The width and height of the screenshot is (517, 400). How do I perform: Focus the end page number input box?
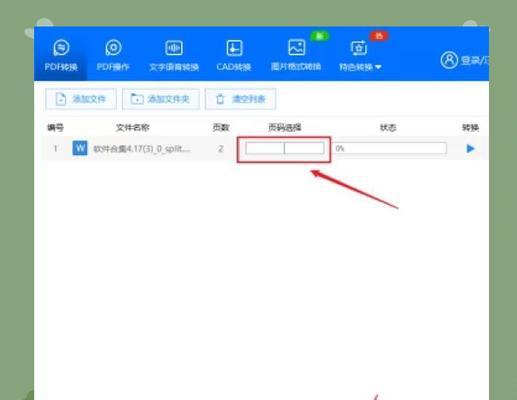pos(304,148)
